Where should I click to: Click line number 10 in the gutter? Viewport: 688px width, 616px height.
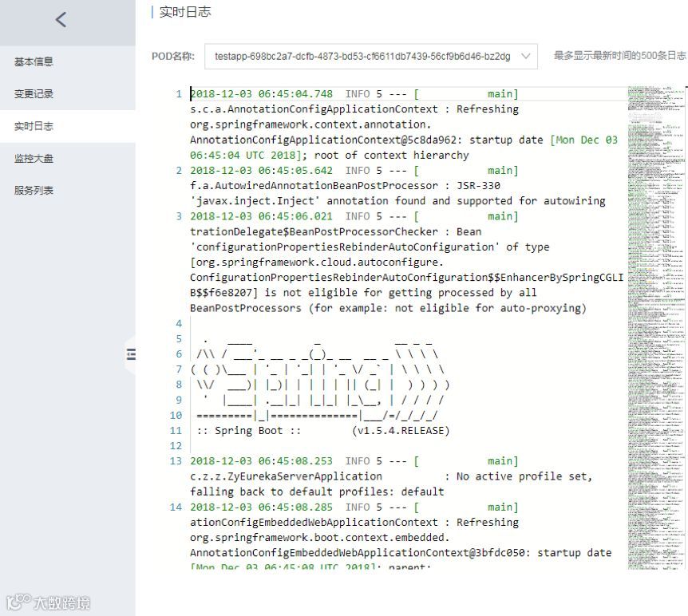coord(176,416)
